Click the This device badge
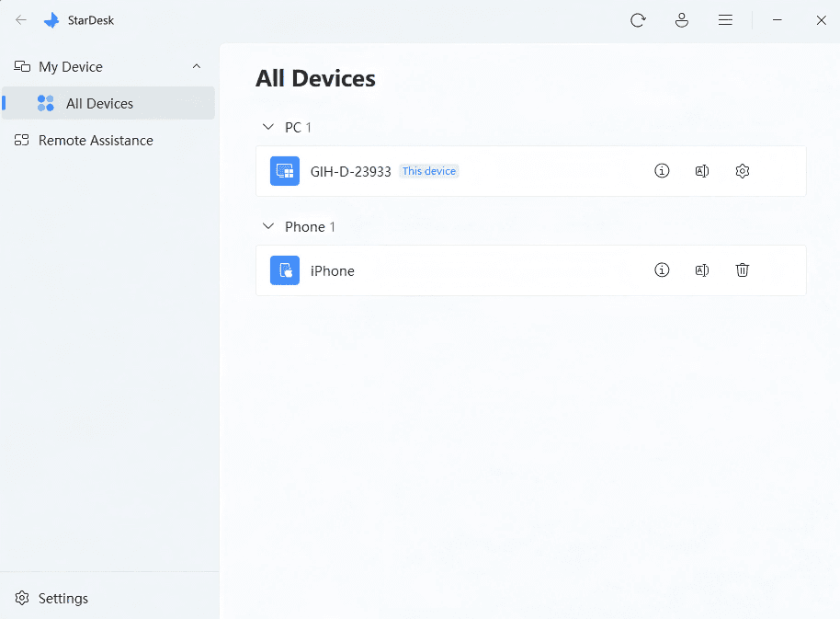This screenshot has height=619, width=840. pyautogui.click(x=428, y=171)
